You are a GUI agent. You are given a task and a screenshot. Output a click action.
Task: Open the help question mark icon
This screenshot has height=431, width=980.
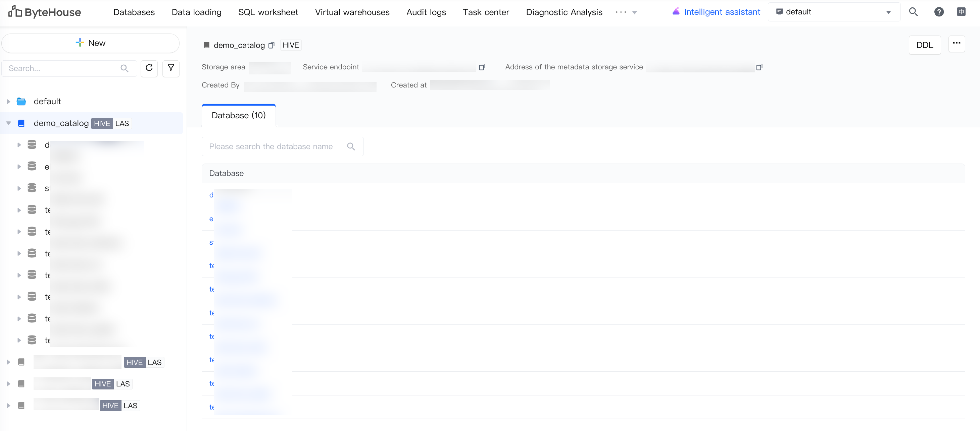click(x=938, y=12)
